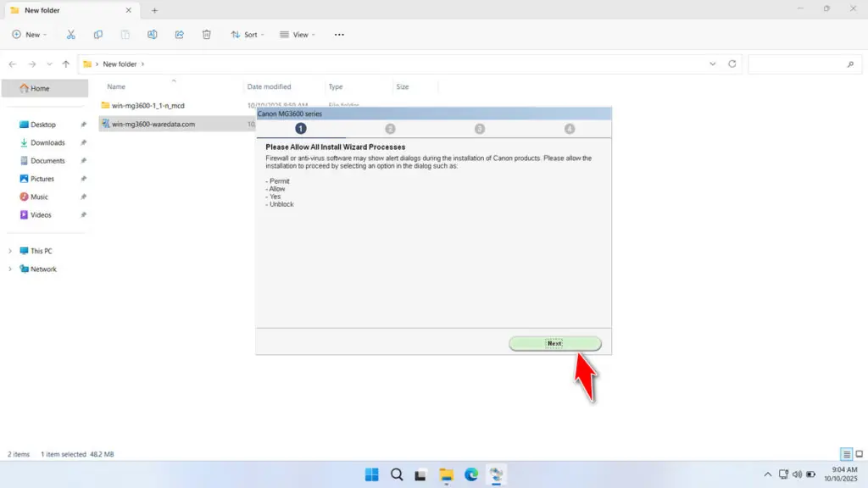Open the Sort dropdown menu

[x=248, y=35]
